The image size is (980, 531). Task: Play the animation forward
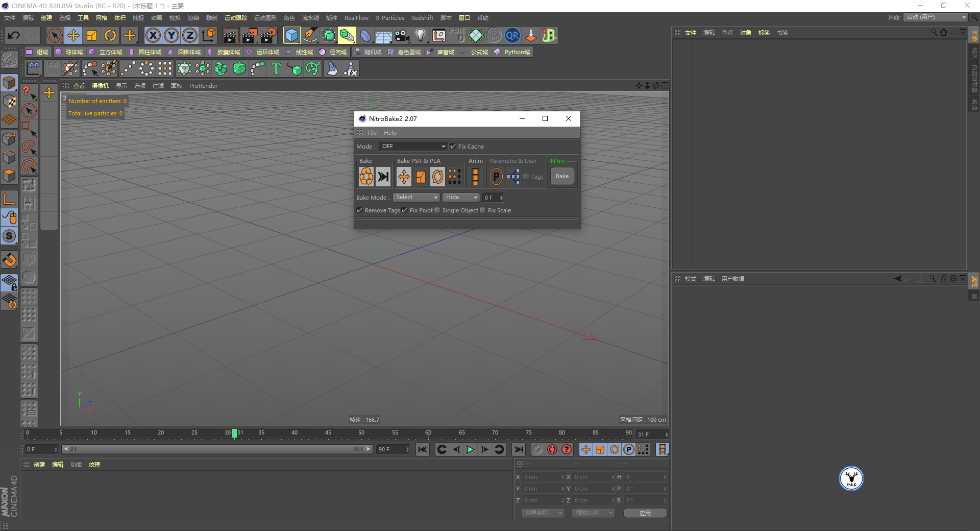470,449
